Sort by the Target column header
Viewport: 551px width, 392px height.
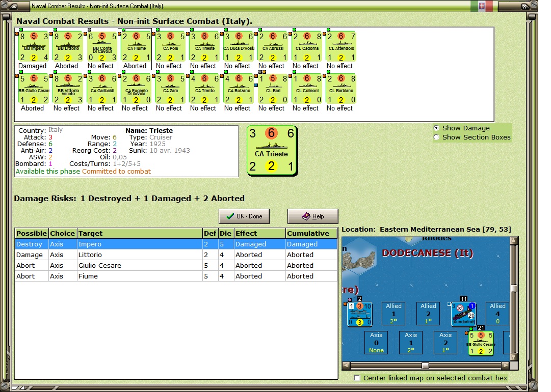point(140,233)
